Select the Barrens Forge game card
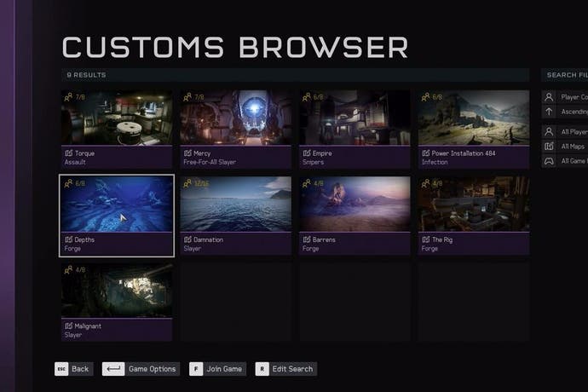The height and width of the screenshot is (392, 588). (x=355, y=216)
